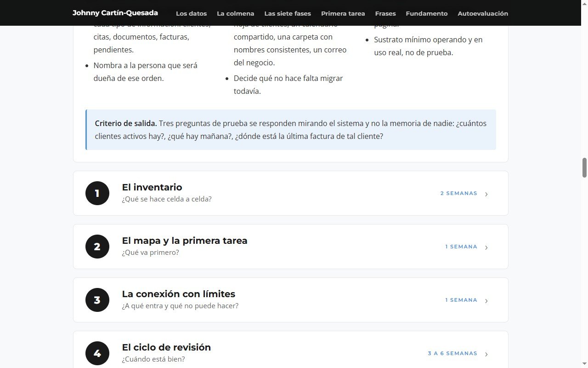Click the El ciclo de revisión heading

point(166,347)
